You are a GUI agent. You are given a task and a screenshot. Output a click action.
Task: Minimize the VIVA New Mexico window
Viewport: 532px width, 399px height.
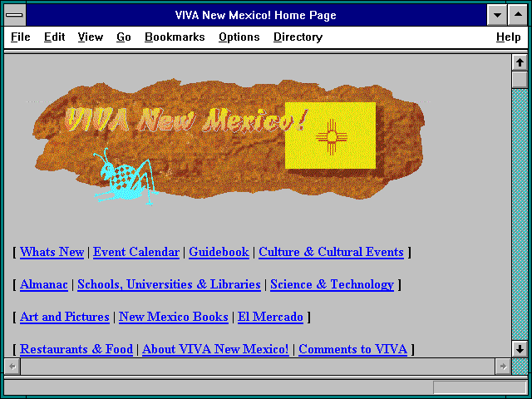coord(497,15)
